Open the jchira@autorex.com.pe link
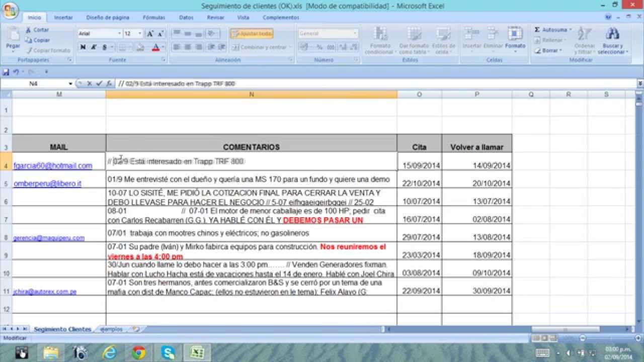This screenshot has height=362, width=644. [x=45, y=292]
